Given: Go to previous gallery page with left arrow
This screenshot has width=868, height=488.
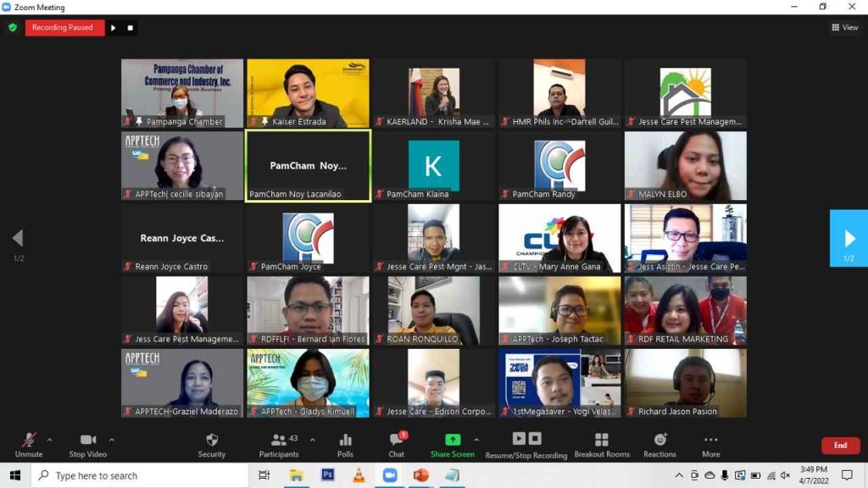Looking at the screenshot, I should click(18, 238).
